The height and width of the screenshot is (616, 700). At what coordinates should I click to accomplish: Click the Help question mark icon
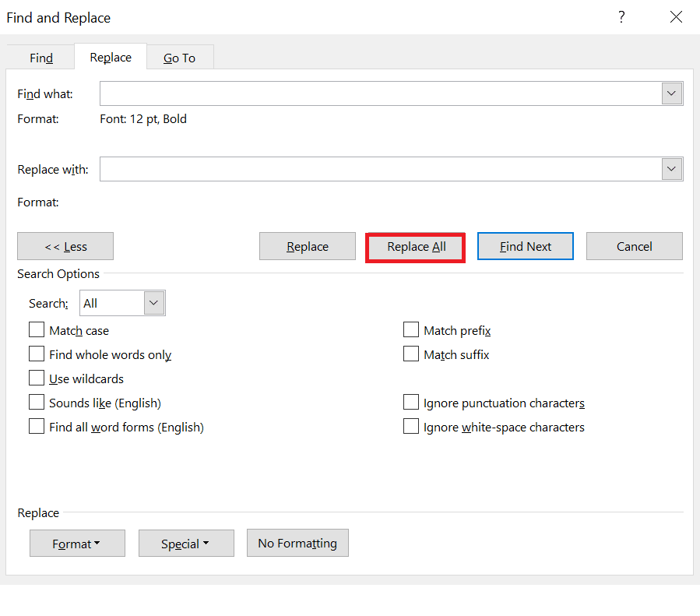tap(621, 17)
